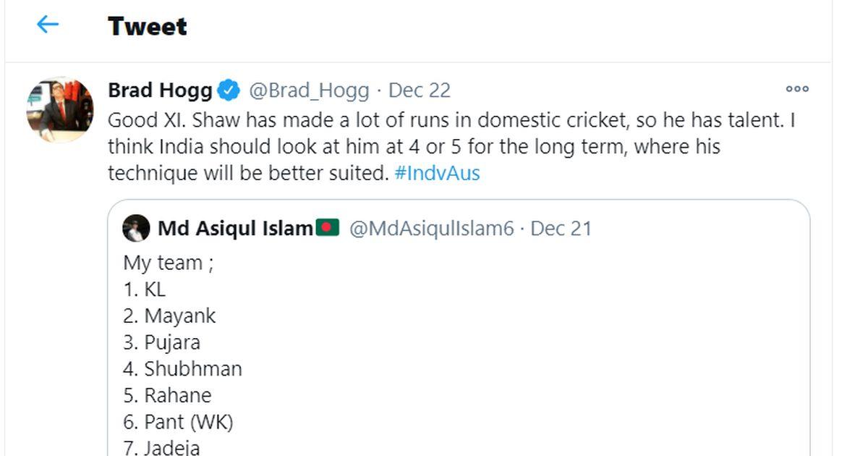868x456 pixels.
Task: Click the "4. Shubhman" line
Action: [x=182, y=369]
